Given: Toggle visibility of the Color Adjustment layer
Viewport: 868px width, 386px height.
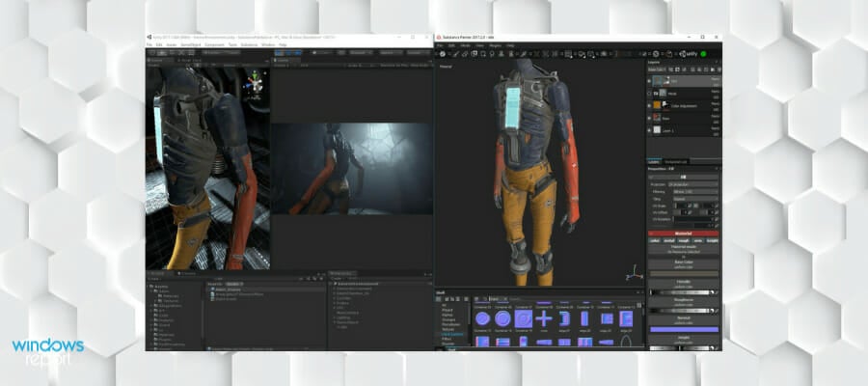Looking at the screenshot, I should (x=649, y=105).
